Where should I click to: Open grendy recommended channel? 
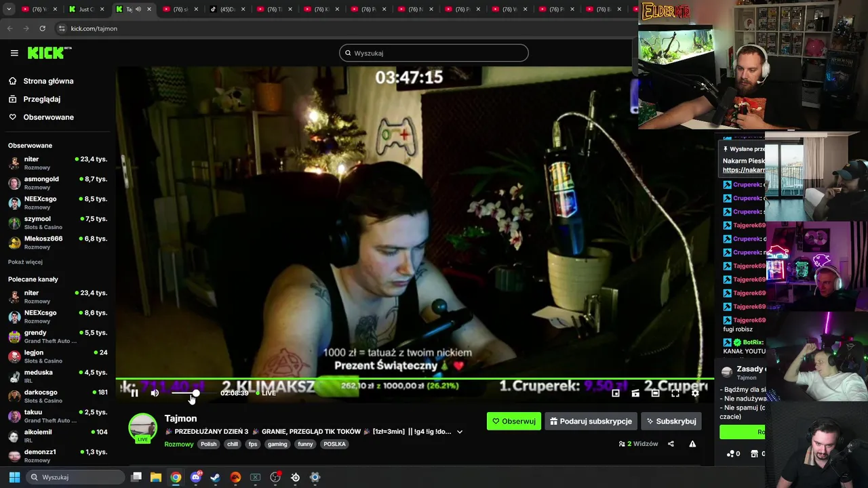pyautogui.click(x=58, y=336)
